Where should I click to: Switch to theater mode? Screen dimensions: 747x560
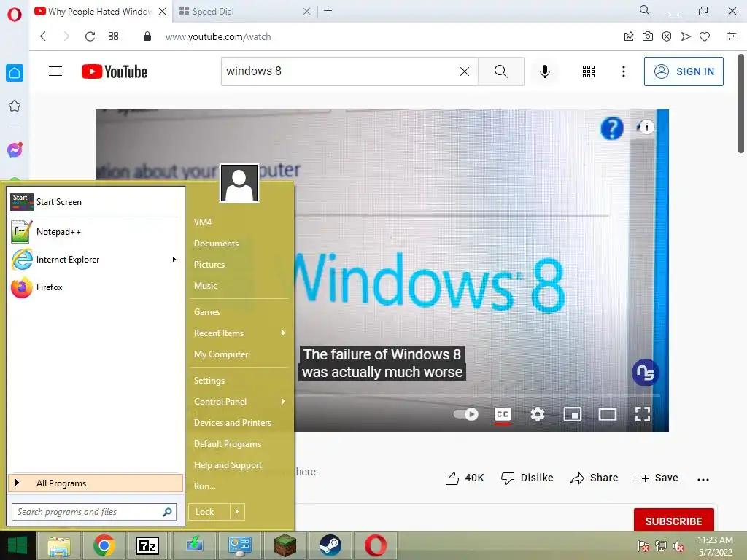pyautogui.click(x=608, y=414)
